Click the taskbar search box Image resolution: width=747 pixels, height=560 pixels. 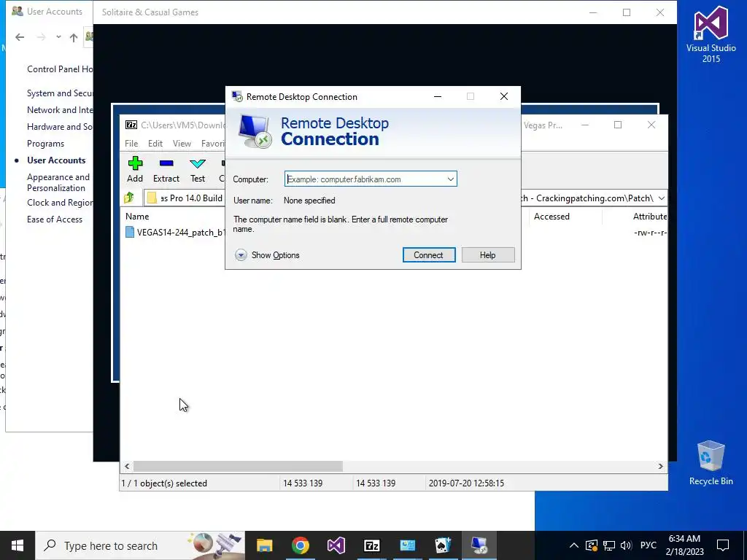pyautogui.click(x=141, y=545)
